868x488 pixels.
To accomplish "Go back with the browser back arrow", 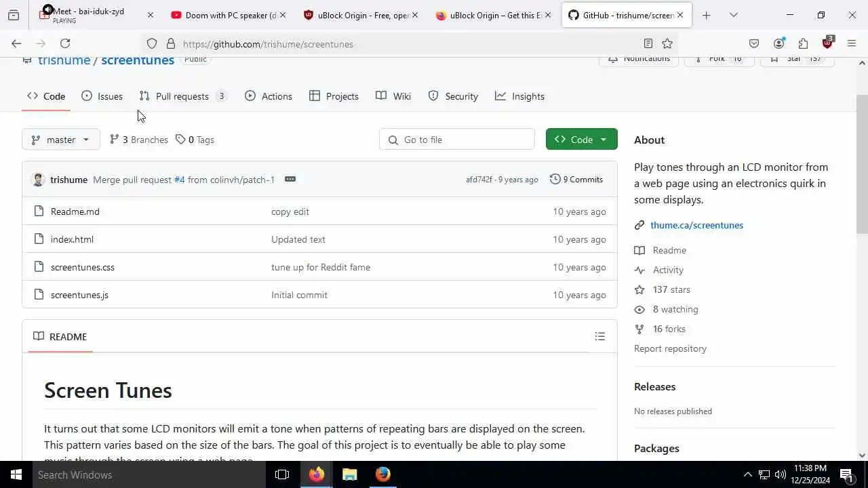I will pos(16,43).
